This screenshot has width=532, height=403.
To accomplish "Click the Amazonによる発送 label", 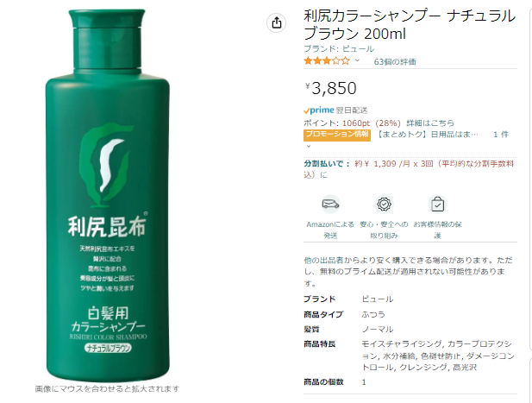I will click(330, 230).
